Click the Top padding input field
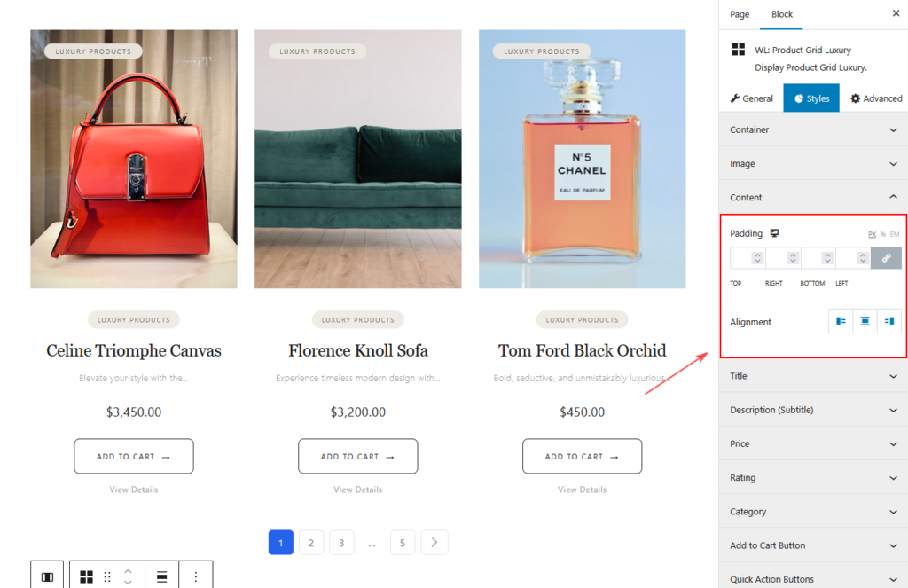The image size is (908, 588). [741, 258]
